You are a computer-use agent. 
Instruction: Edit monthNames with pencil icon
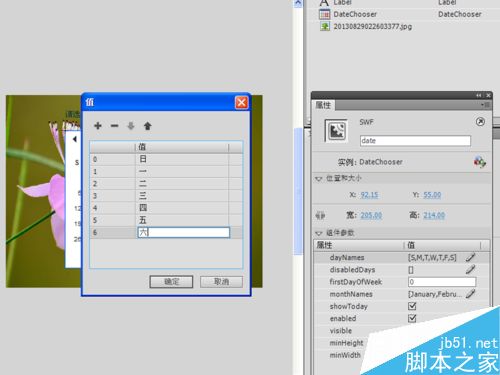tap(470, 294)
